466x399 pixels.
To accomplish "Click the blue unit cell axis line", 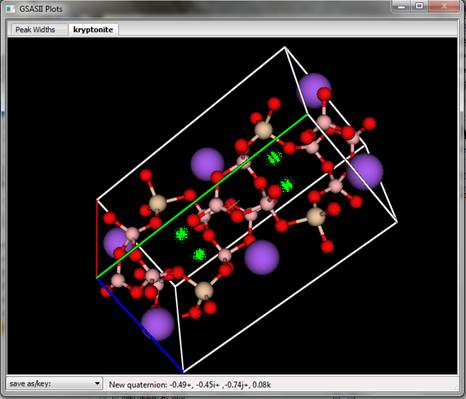I will pos(140,325).
